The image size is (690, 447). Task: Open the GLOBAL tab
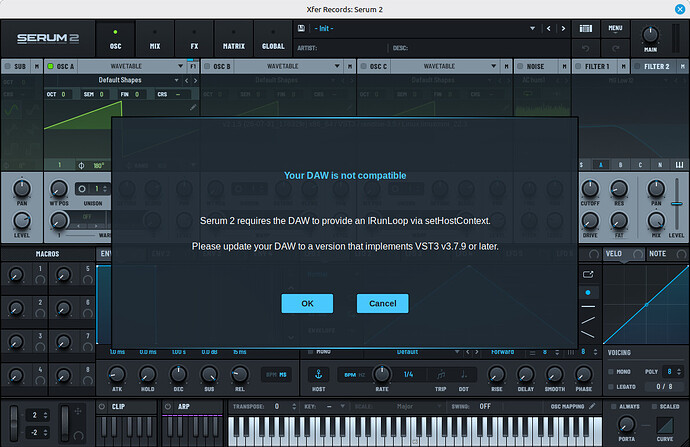pyautogui.click(x=273, y=39)
